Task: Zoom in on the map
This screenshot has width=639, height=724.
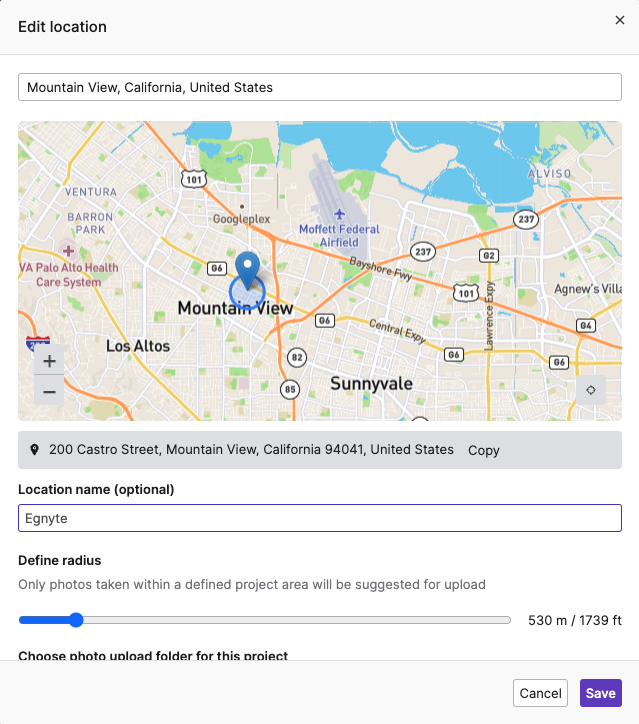Action: pos(49,361)
